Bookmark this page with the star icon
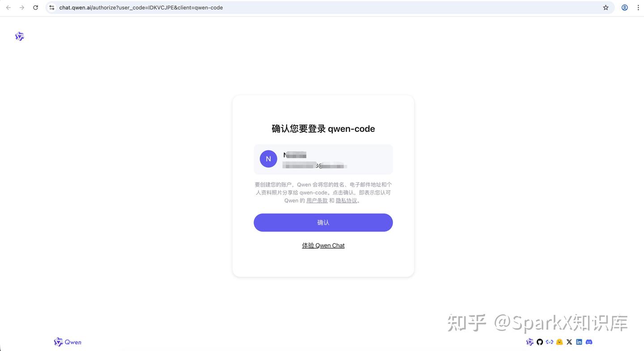 point(606,8)
